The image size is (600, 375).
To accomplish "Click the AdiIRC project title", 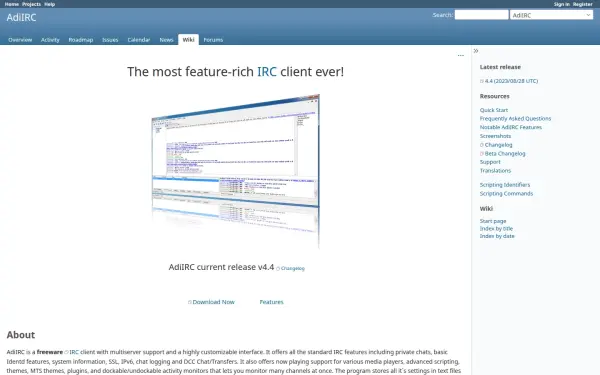I will [21, 18].
